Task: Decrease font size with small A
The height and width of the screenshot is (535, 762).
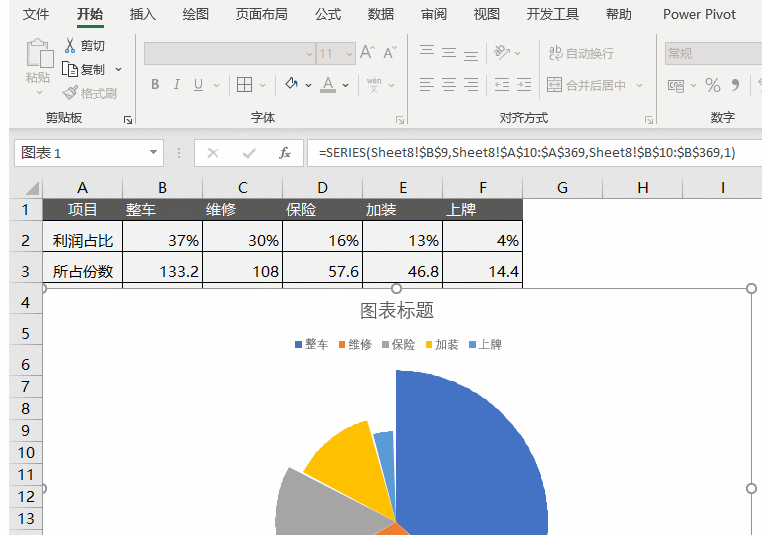Action: coord(390,52)
